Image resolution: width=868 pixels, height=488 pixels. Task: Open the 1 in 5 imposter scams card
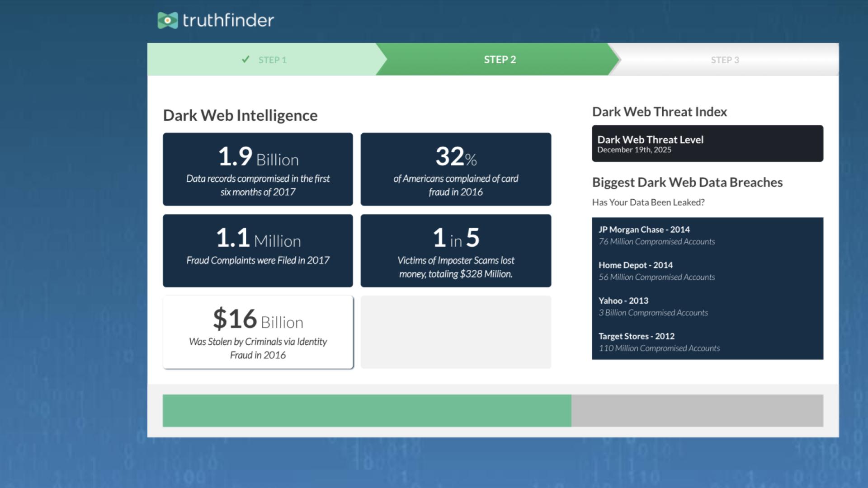point(456,250)
